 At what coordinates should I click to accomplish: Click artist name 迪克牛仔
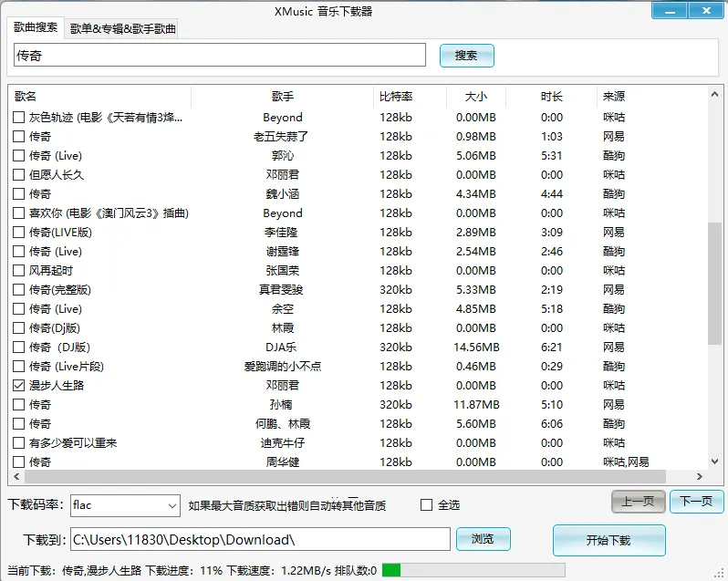(283, 442)
